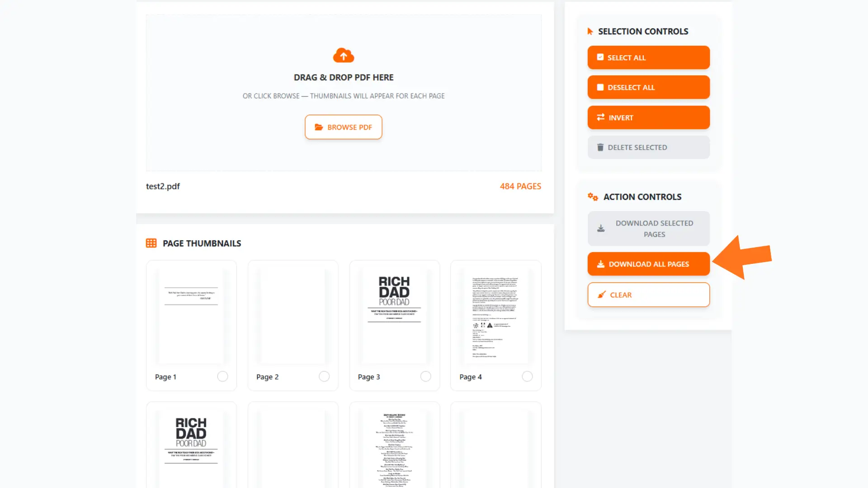Click the trash icon on Delete Selected

[600, 147]
